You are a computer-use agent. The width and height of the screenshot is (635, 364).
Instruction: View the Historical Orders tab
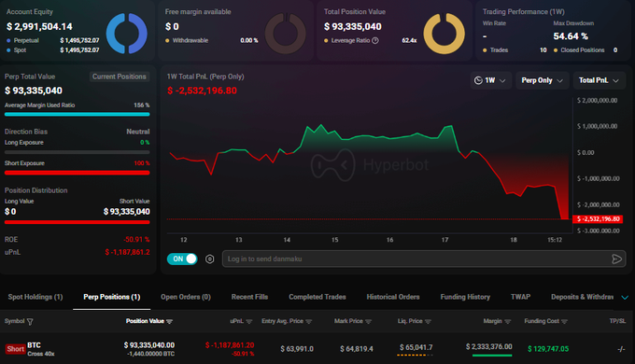[393, 297]
